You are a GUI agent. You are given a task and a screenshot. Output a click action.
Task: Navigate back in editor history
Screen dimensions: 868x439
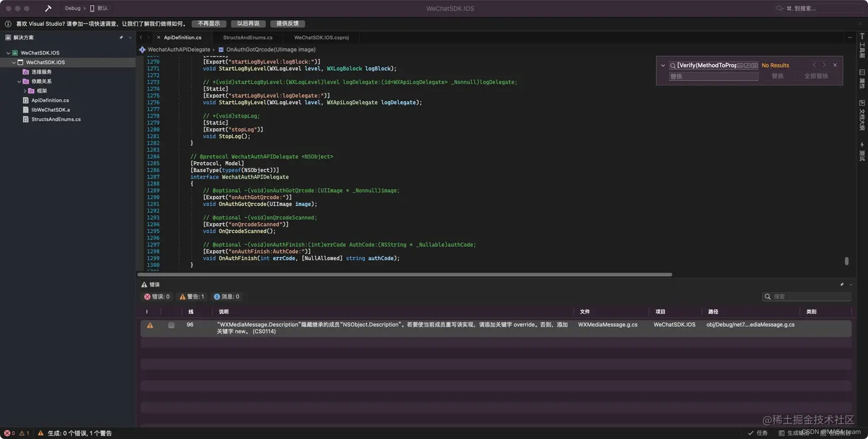(x=141, y=37)
